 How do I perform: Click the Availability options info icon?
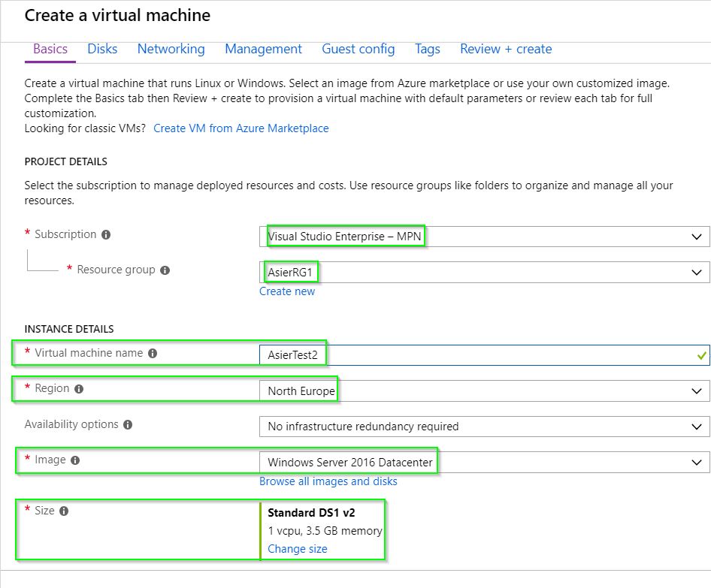point(128,425)
